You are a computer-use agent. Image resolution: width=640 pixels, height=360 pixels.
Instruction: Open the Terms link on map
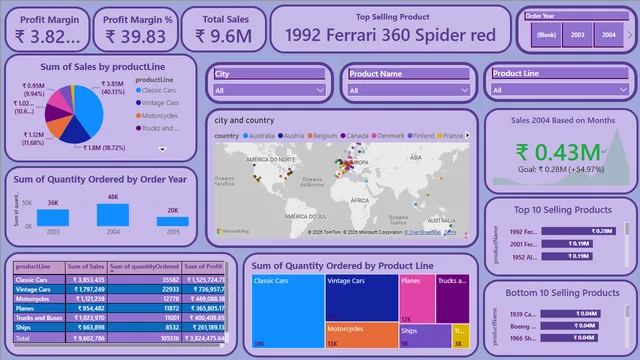(x=450, y=232)
